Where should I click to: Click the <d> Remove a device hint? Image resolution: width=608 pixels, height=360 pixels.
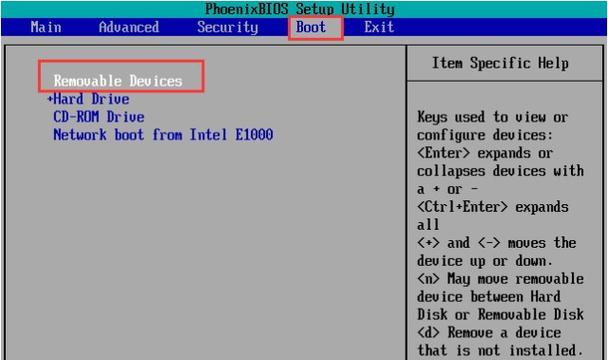point(489,332)
